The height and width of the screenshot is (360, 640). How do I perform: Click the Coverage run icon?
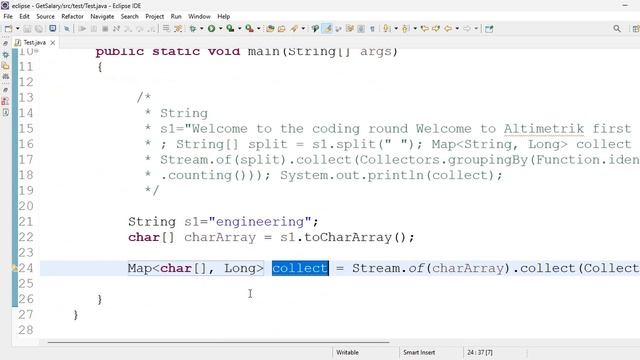pyautogui.click(x=230, y=29)
